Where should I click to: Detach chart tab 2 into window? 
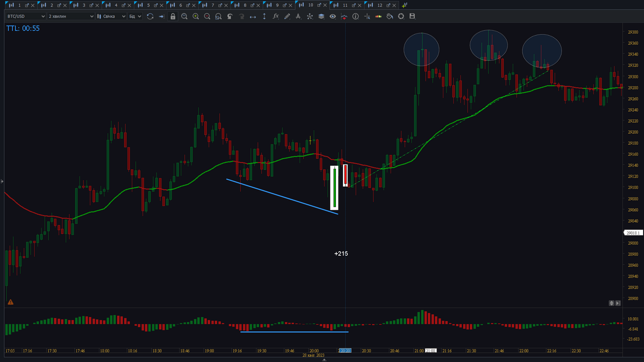(59, 5)
